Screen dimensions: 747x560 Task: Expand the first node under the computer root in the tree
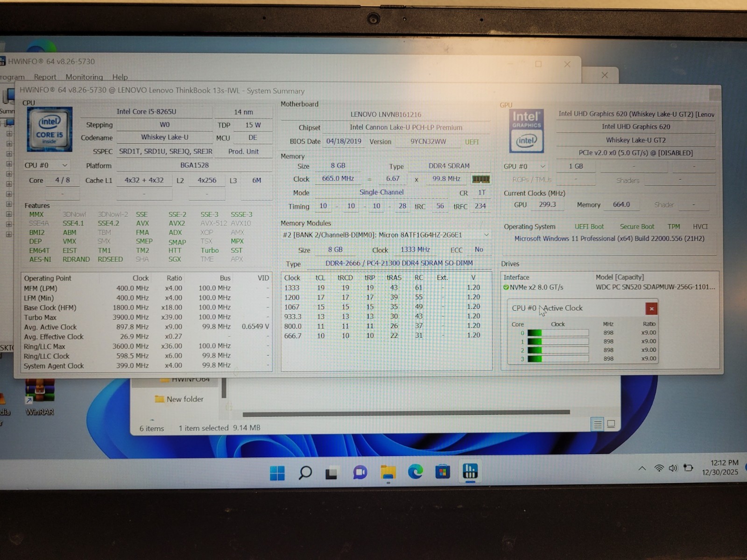pos(9,133)
